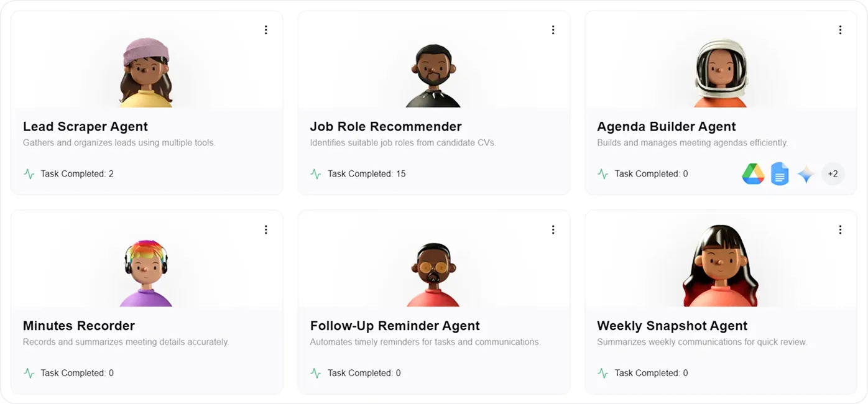
Task: Open the three-dot menu on Weekly Snapshot Agent
Action: [x=840, y=229]
